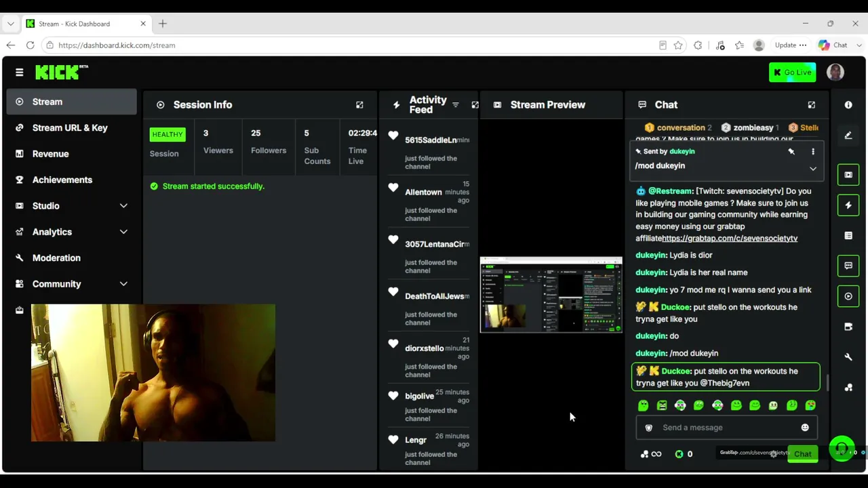Click the green Go Live button
Image resolution: width=868 pixels, height=488 pixels.
(x=792, y=73)
